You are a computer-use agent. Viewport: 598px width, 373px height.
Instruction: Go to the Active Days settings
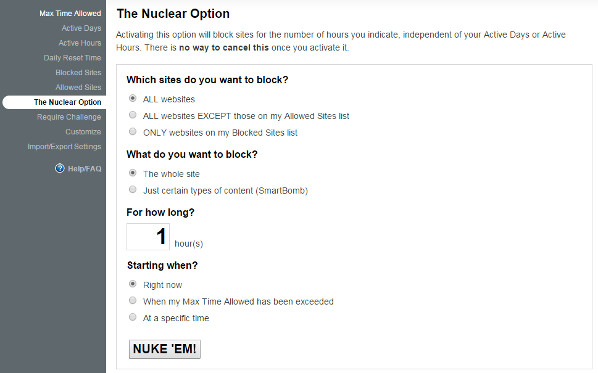tap(81, 28)
